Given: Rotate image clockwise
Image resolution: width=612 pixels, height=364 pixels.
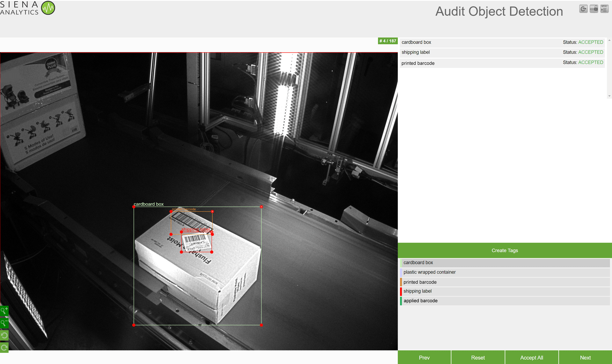Looking at the screenshot, I should [4, 347].
